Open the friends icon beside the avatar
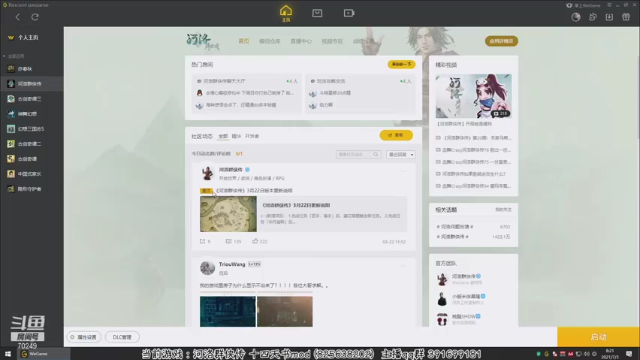Image resolution: width=640 pixels, height=360 pixels. [593, 17]
